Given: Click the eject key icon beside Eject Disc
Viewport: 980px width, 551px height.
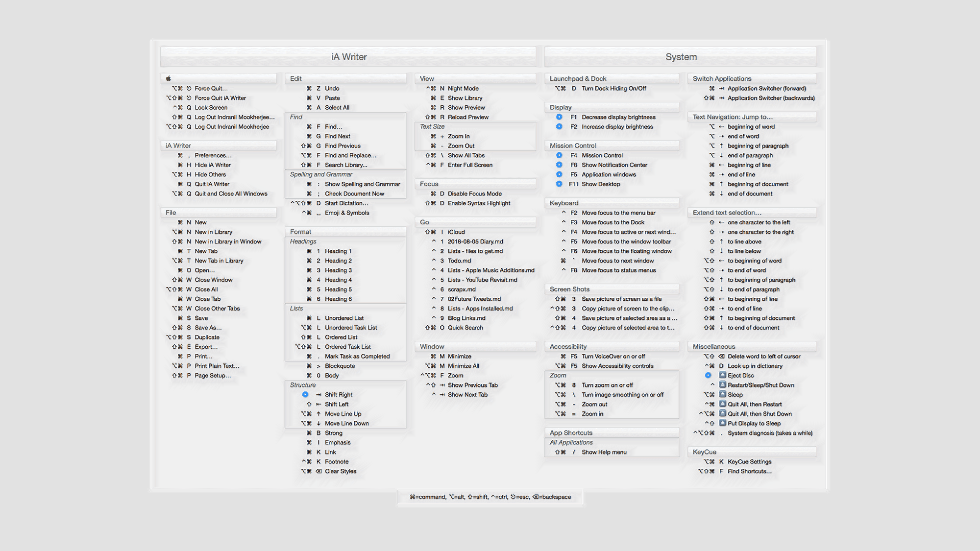Looking at the screenshot, I should pyautogui.click(x=722, y=375).
